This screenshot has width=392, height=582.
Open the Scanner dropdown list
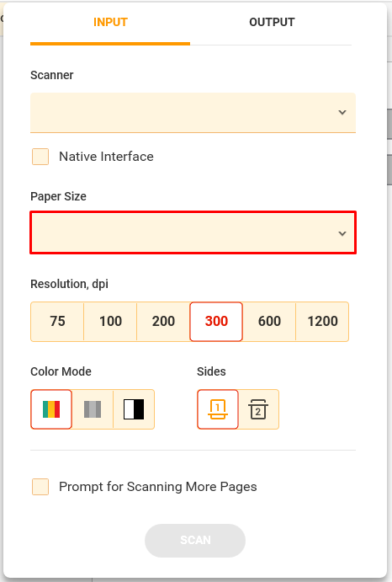(x=193, y=113)
